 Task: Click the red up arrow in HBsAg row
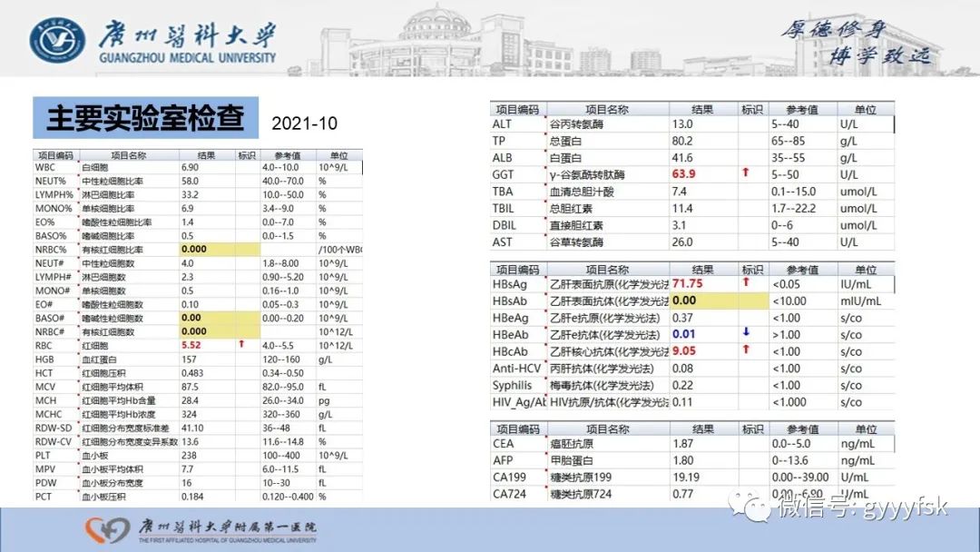(x=745, y=282)
